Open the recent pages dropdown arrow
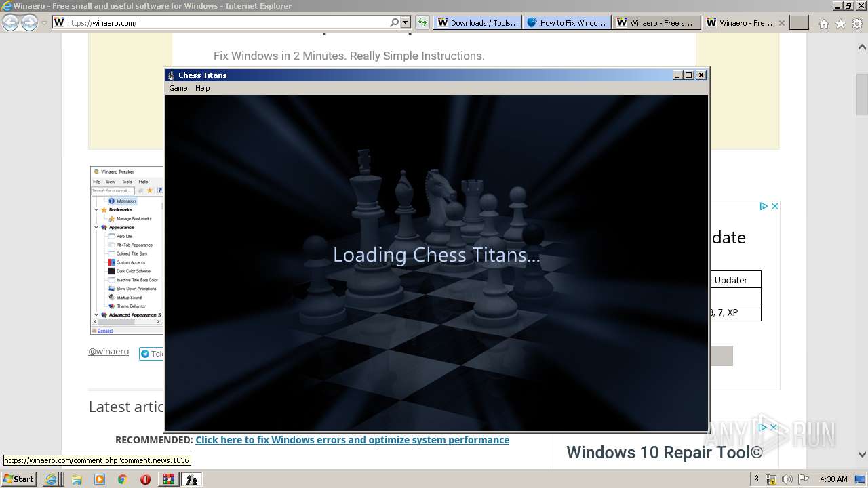This screenshot has width=868, height=488. point(45,23)
